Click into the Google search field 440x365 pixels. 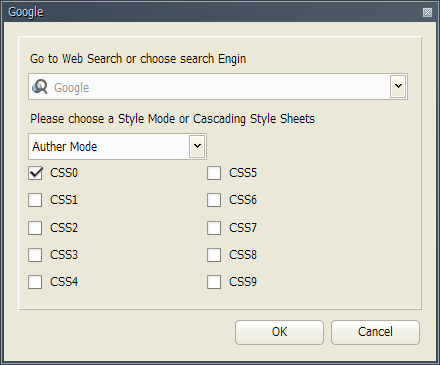tap(218, 87)
